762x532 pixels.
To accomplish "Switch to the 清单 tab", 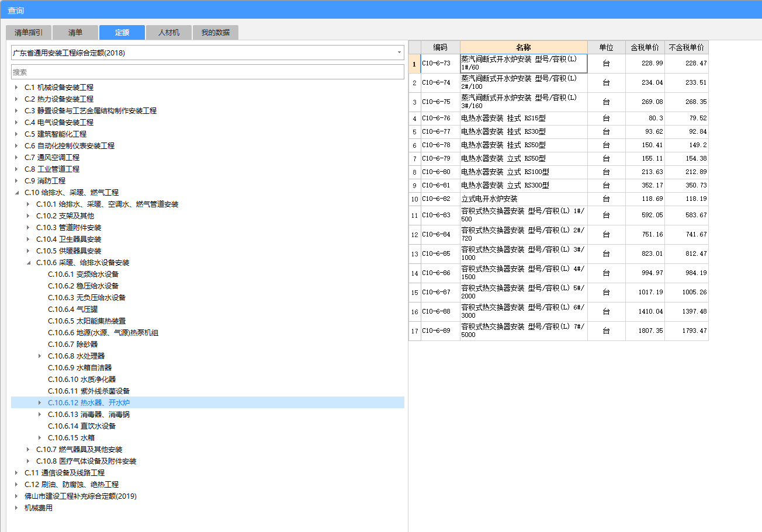I will coord(75,33).
